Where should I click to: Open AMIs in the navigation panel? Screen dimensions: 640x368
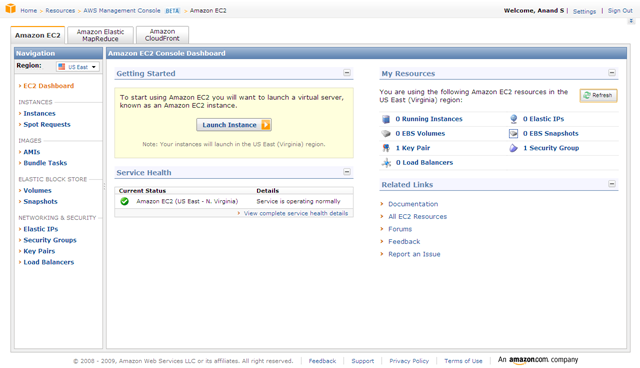pos(31,152)
